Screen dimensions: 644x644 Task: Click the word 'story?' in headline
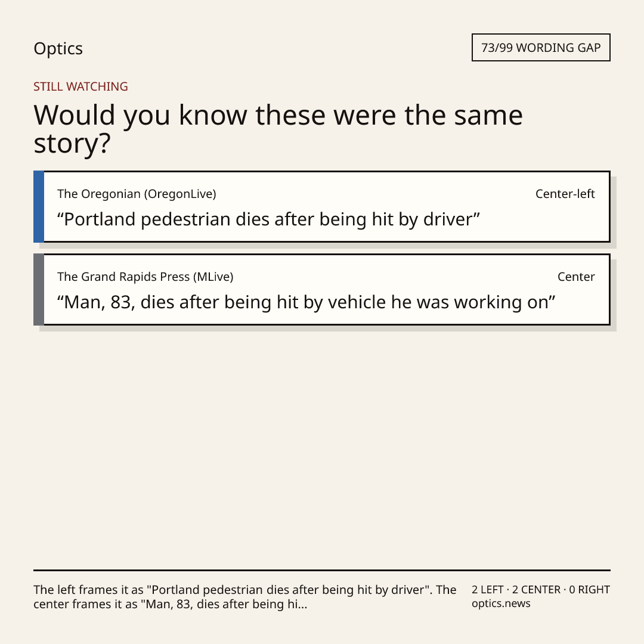tap(72, 144)
